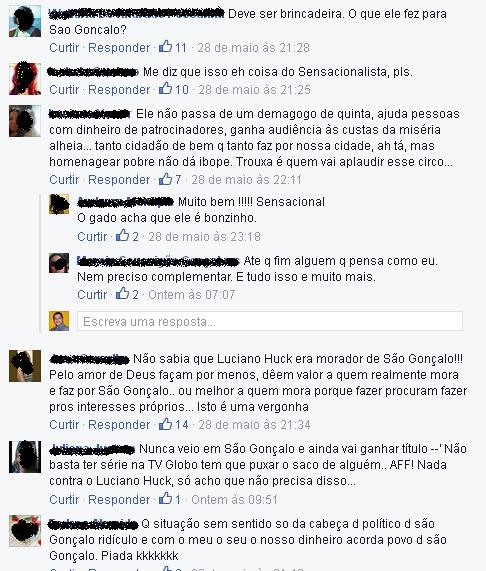Click Responder under the demagogo comment
The image size is (486, 571).
[119, 180]
